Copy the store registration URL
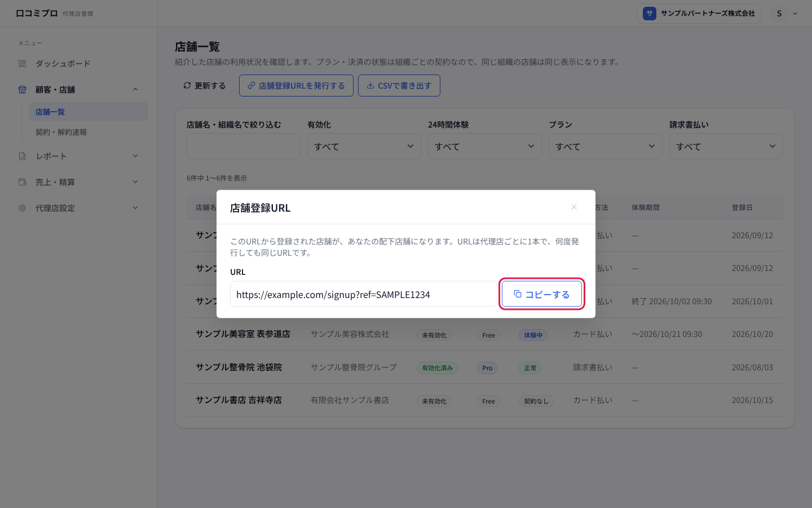The width and height of the screenshot is (812, 508). [541, 294]
